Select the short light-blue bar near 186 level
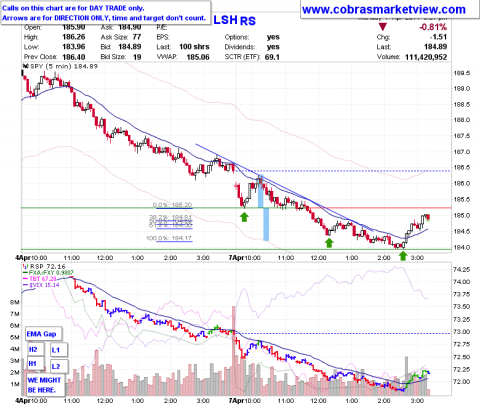This screenshot has height=406, width=480. (x=260, y=191)
